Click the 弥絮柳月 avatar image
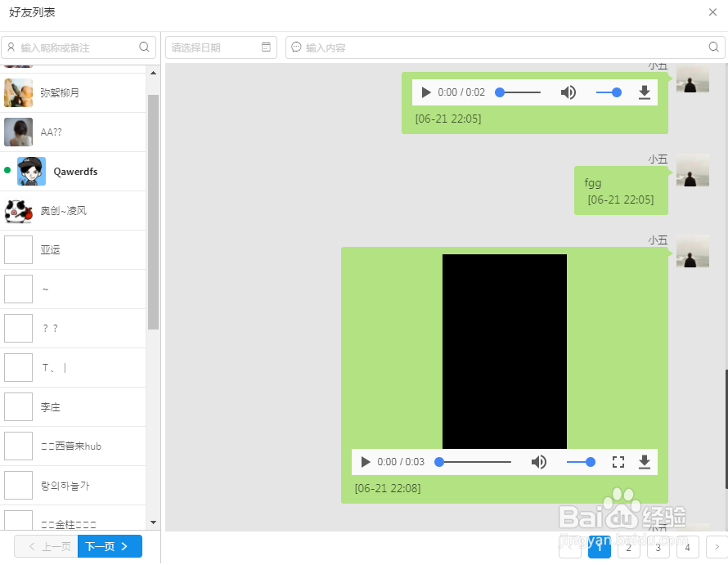This screenshot has height=565, width=728. pyautogui.click(x=19, y=93)
